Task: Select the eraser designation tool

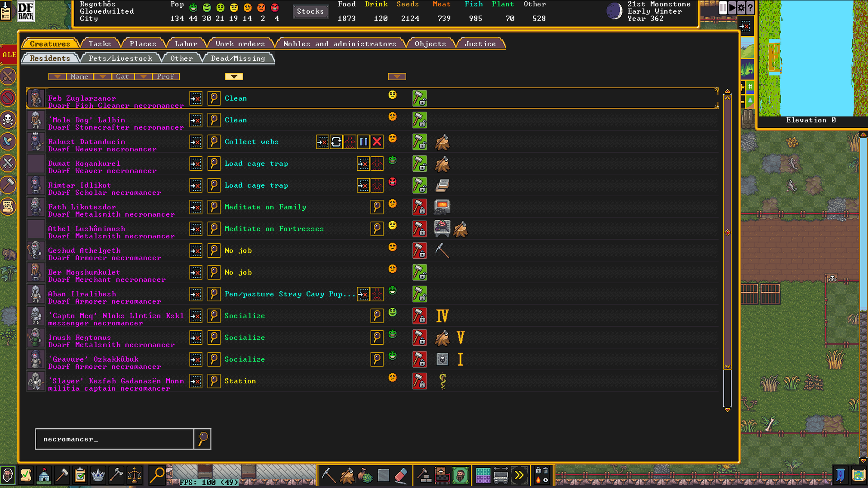Action: coord(402,475)
